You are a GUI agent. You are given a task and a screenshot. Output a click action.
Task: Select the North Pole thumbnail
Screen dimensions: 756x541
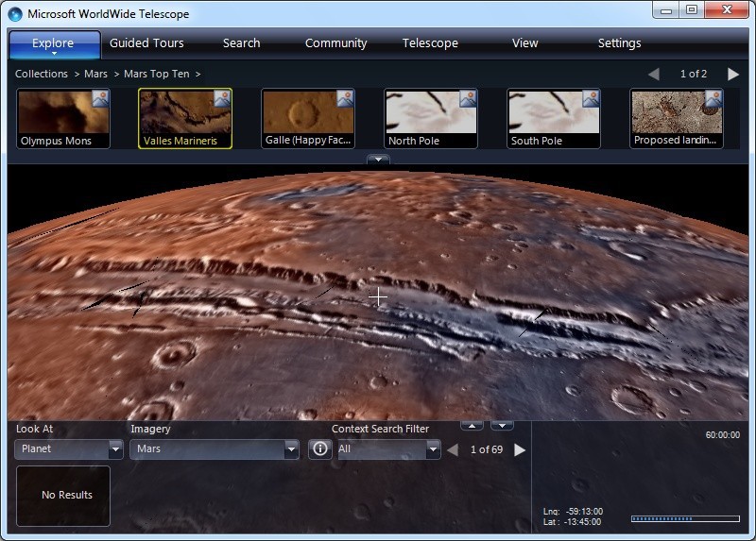click(431, 119)
